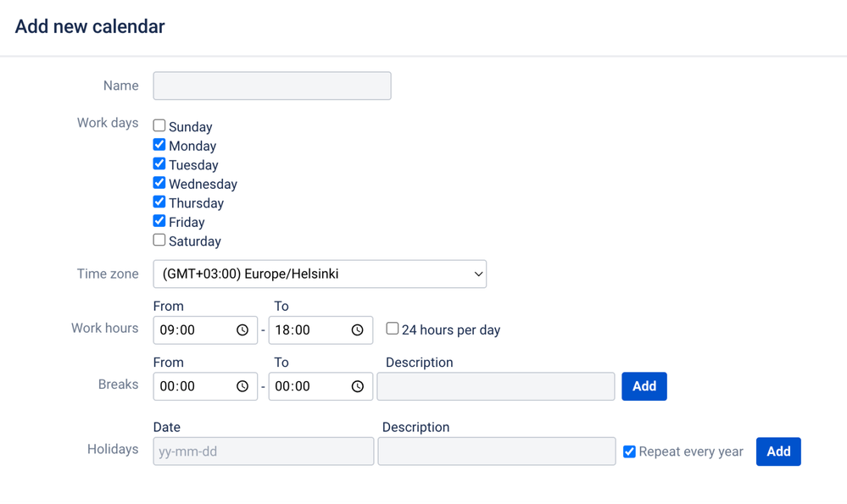This screenshot has height=504, width=847.
Task: Click Add button for Holidays
Action: [778, 451]
